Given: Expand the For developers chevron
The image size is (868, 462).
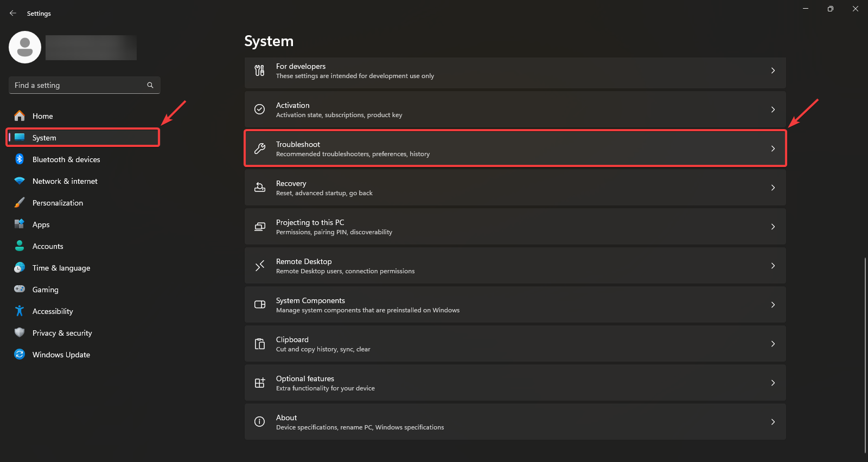Looking at the screenshot, I should coord(773,70).
